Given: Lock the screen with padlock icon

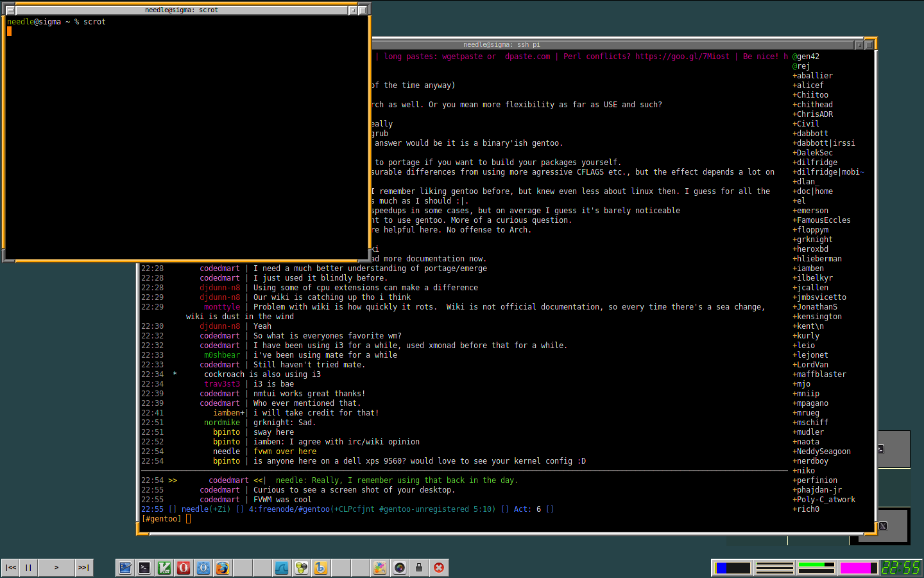Looking at the screenshot, I should (x=419, y=568).
